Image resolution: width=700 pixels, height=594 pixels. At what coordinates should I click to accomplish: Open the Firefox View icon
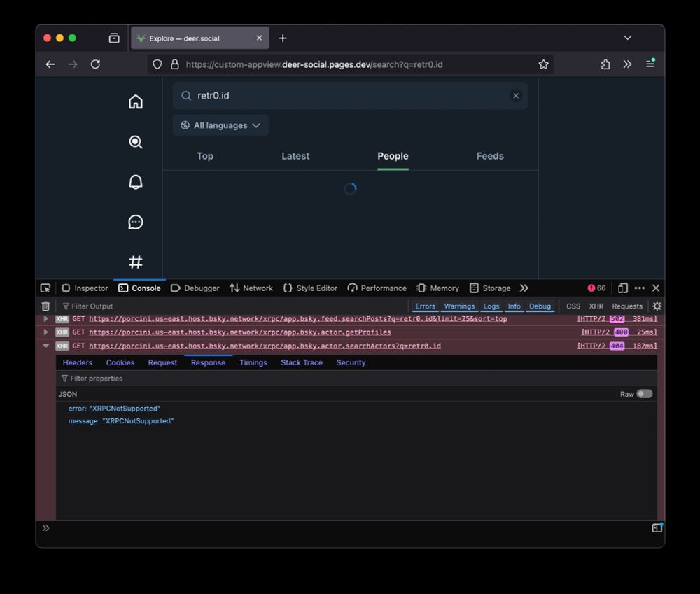(114, 38)
